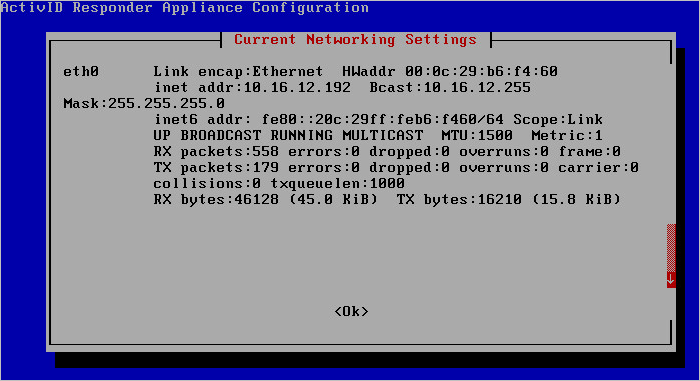
Task: Click the Scope:Link text
Action: [558, 120]
